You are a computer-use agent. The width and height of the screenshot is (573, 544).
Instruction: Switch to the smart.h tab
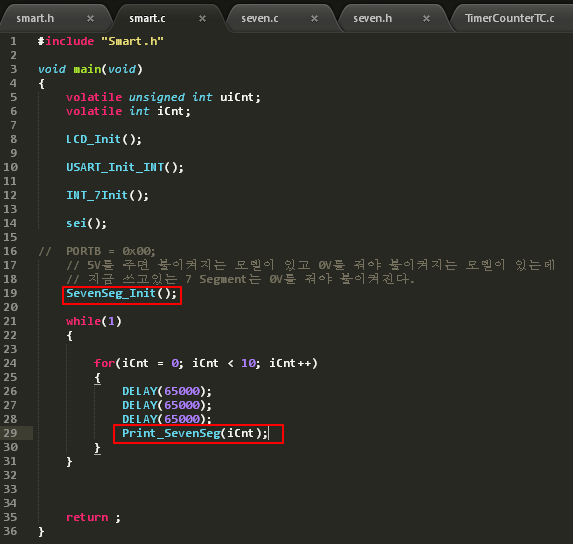[35, 18]
